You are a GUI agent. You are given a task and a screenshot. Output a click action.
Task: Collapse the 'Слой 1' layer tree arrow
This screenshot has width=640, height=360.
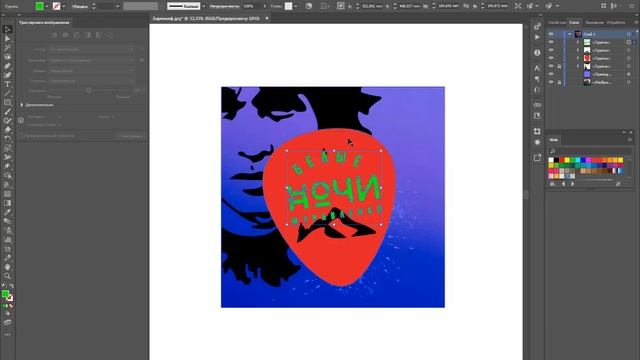pos(570,34)
